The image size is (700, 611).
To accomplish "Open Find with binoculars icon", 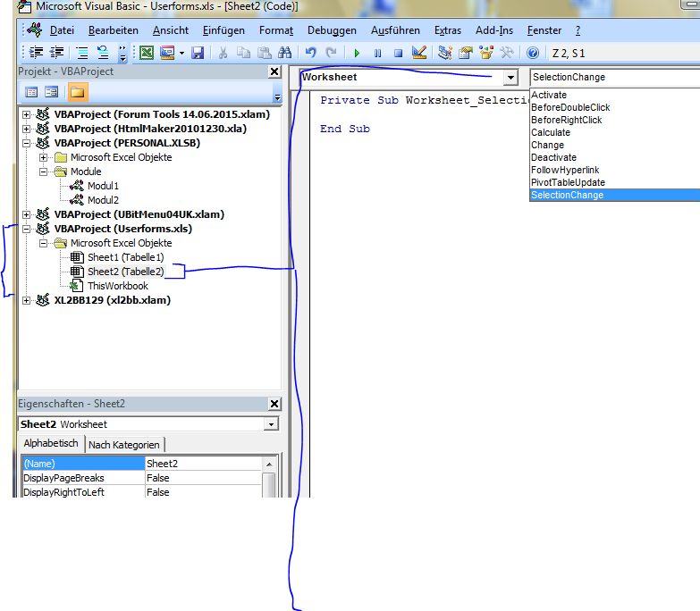I will [x=285, y=53].
